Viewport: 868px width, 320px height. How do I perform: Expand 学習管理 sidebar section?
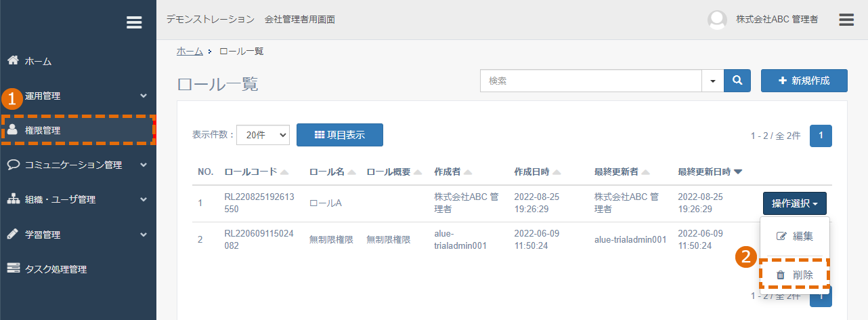tap(78, 235)
